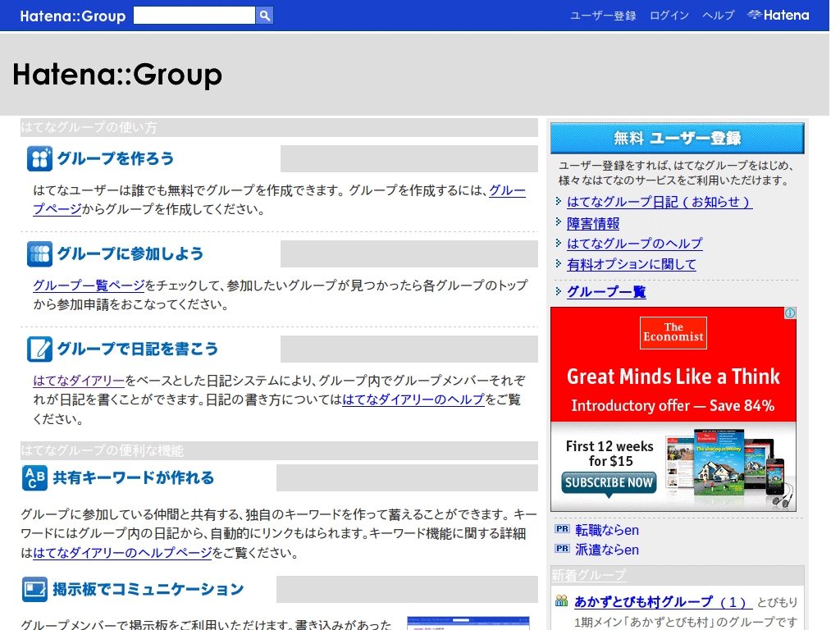This screenshot has height=630, width=840.
Task: Click the 共有キーワードが作れる heading text
Action: pos(134,478)
